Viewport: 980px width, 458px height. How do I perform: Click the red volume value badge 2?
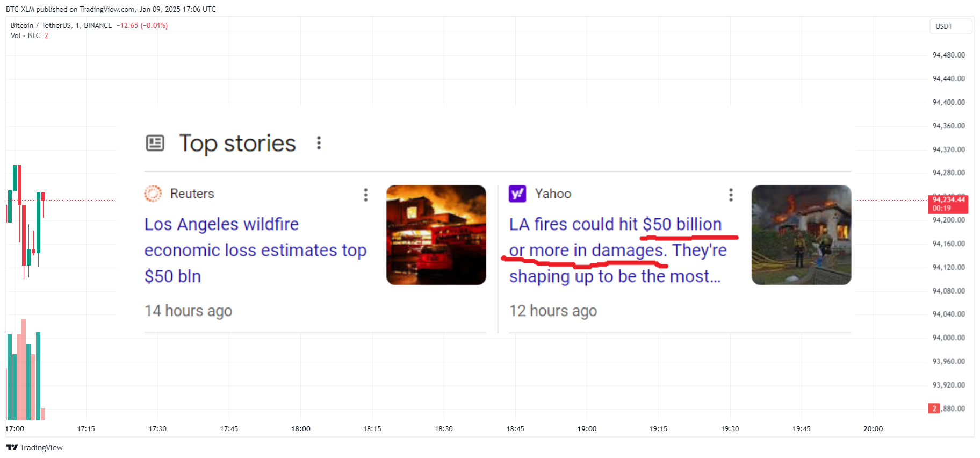click(934, 409)
